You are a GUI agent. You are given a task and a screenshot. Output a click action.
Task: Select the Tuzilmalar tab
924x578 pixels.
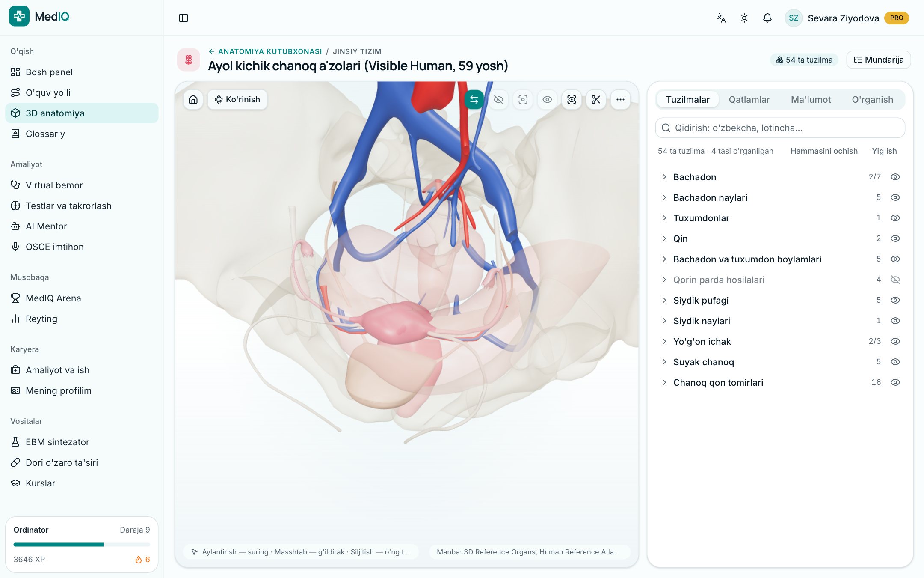[x=687, y=100]
